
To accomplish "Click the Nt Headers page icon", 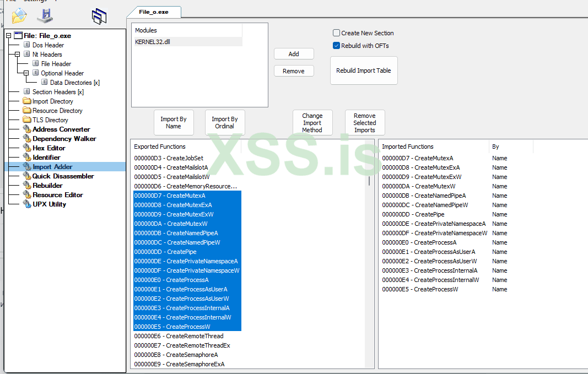I will 26,54.
